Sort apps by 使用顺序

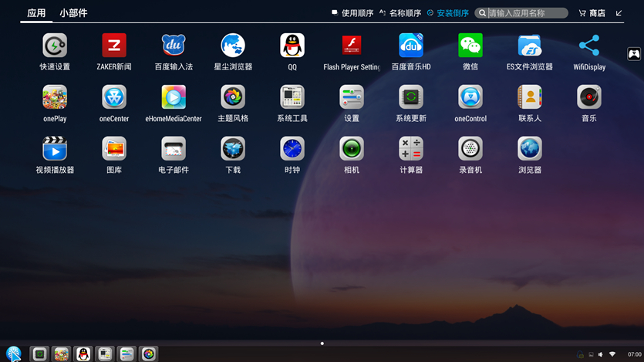click(x=352, y=13)
